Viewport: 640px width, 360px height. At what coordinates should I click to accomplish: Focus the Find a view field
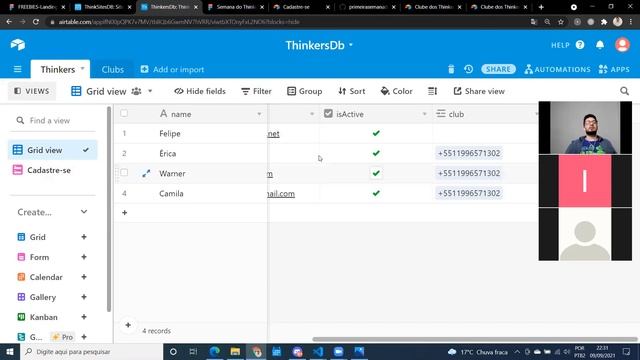(x=52, y=120)
